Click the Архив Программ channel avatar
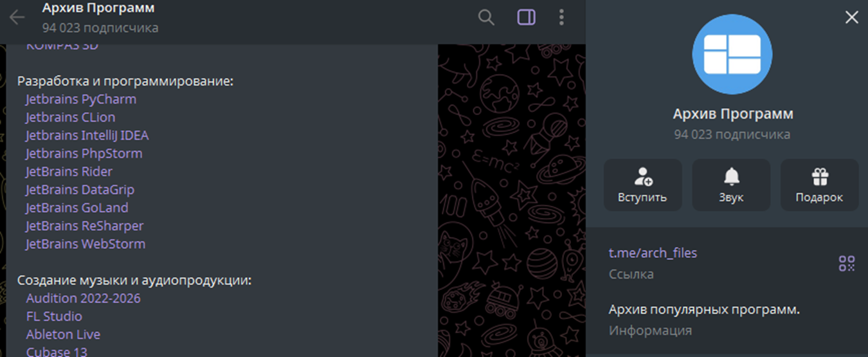This screenshot has height=357, width=868. click(x=732, y=55)
